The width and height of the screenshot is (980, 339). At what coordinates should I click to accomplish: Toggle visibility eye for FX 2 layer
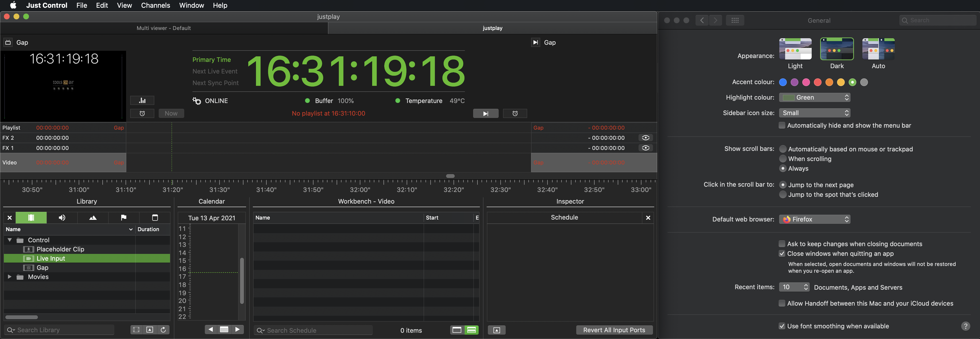[646, 138]
